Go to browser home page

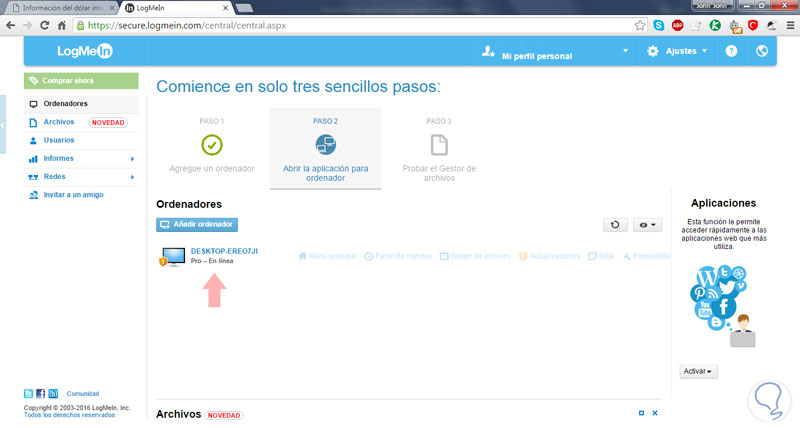[x=62, y=25]
